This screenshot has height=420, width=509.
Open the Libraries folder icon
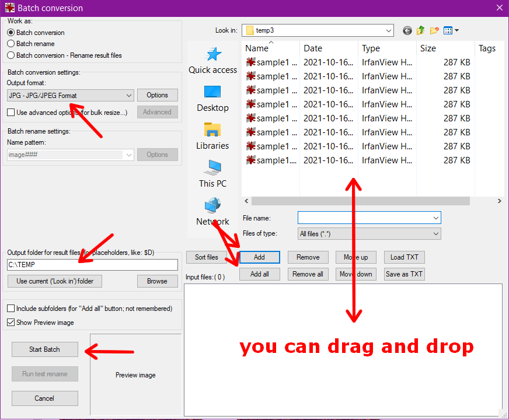212,129
